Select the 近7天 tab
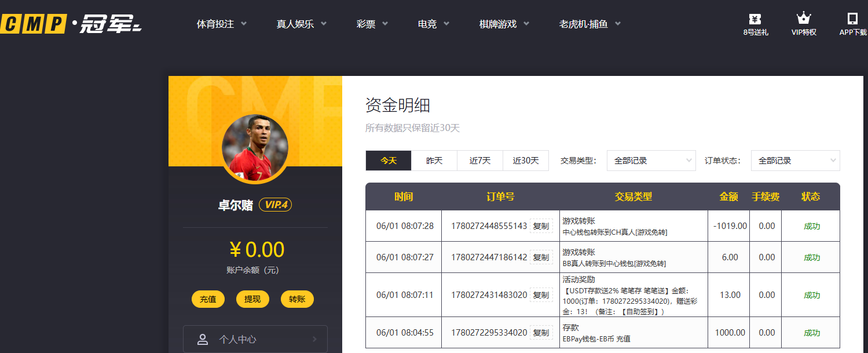This screenshot has height=353, width=868. tap(480, 161)
